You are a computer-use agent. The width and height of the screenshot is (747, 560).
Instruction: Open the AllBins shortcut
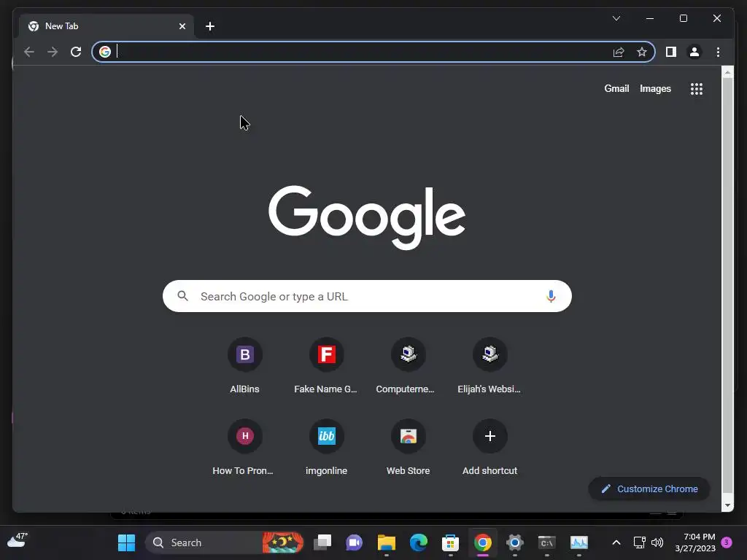coord(245,366)
